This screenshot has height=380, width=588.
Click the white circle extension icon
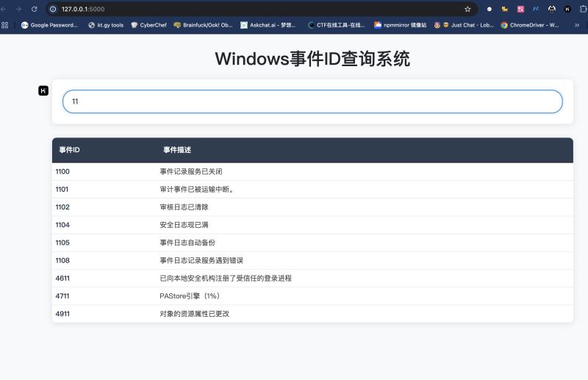489,9
